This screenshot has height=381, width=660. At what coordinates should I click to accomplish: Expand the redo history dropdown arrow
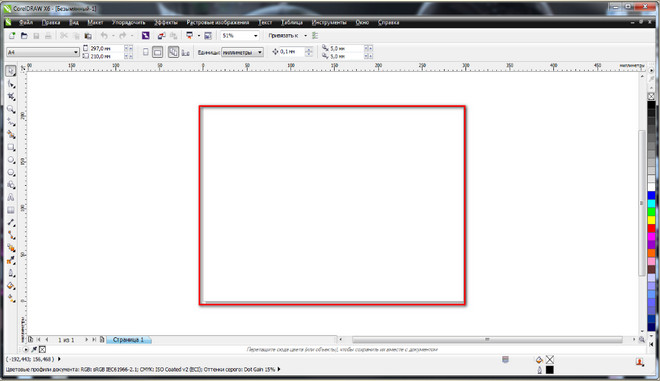132,36
